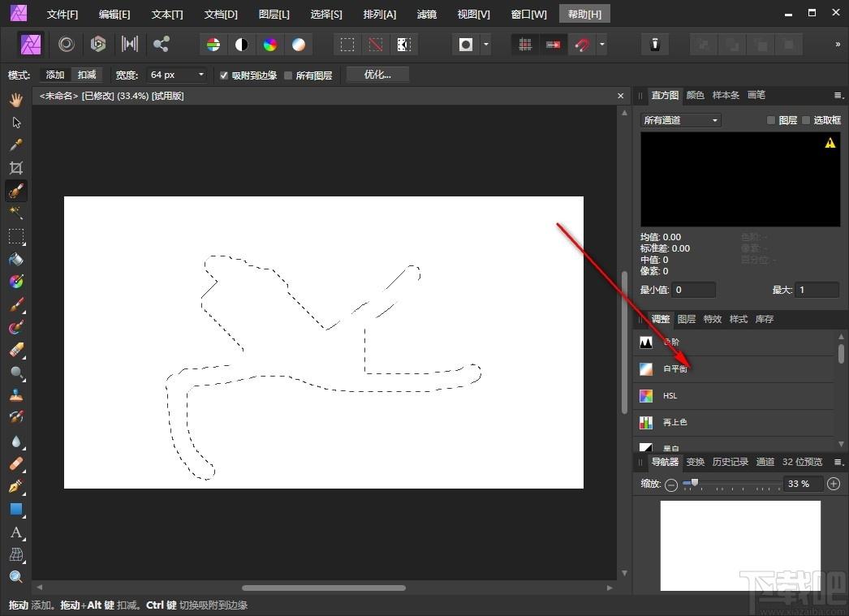The width and height of the screenshot is (849, 616).
Task: Select the Blur Brush droplet tool
Action: [16, 442]
